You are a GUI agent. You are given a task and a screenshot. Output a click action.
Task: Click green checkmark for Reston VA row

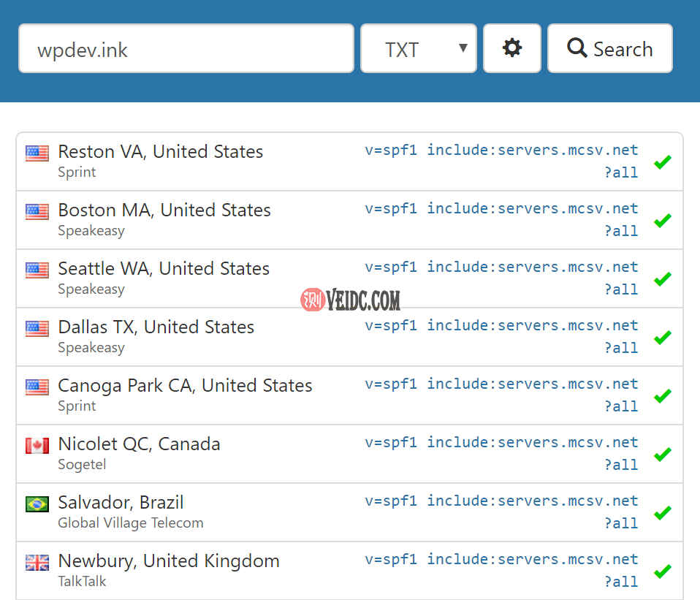click(x=663, y=162)
